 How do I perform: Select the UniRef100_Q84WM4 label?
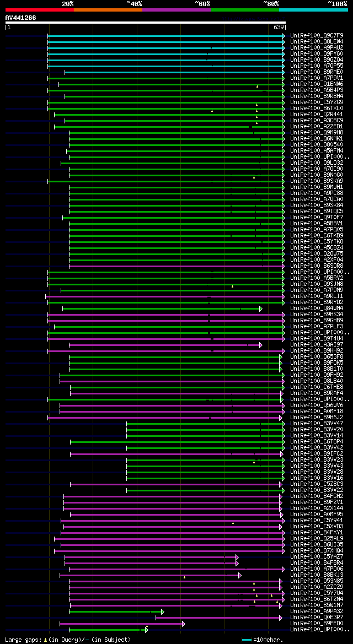coord(317,309)
